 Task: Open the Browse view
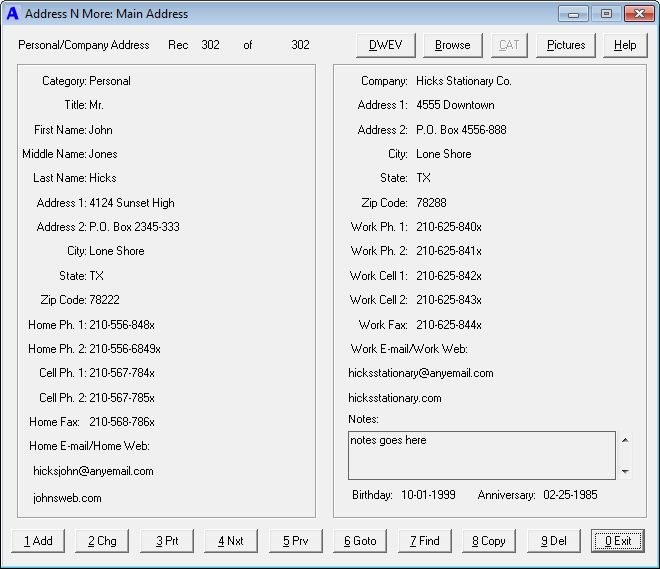pyautogui.click(x=453, y=45)
